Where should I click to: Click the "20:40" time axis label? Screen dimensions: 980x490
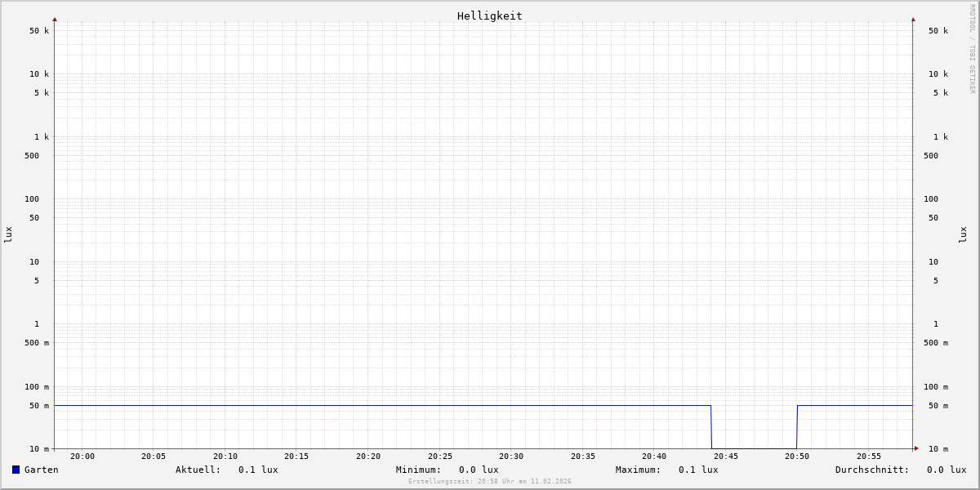(654, 457)
